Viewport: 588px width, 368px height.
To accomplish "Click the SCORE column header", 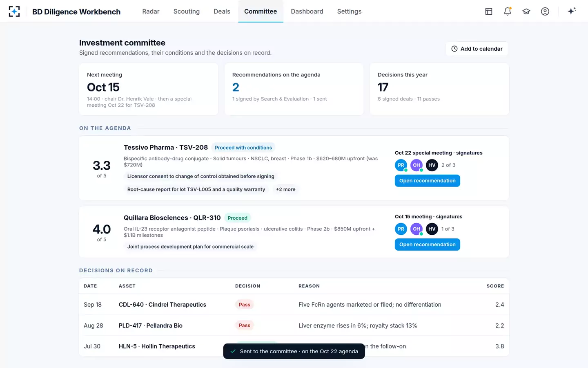I will 495,286.
